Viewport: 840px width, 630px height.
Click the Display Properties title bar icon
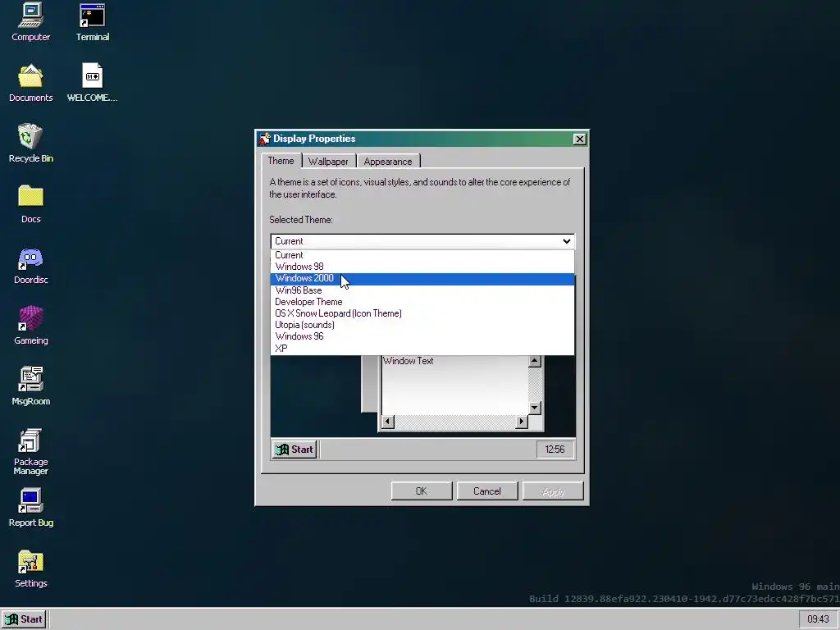265,139
